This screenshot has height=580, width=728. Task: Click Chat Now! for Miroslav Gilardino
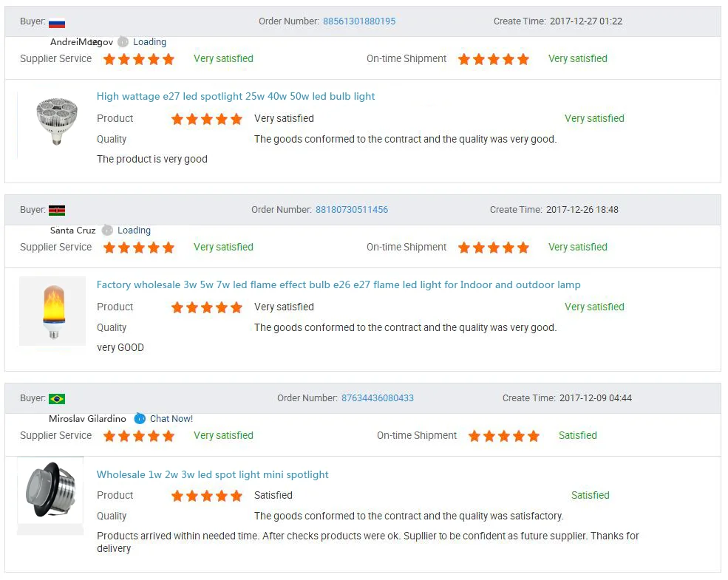[x=171, y=419]
